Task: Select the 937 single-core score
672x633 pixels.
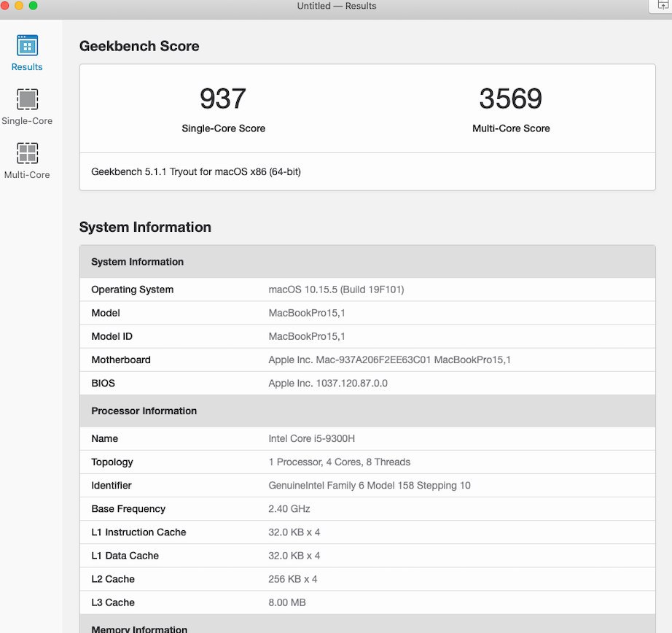Action: coord(223,98)
